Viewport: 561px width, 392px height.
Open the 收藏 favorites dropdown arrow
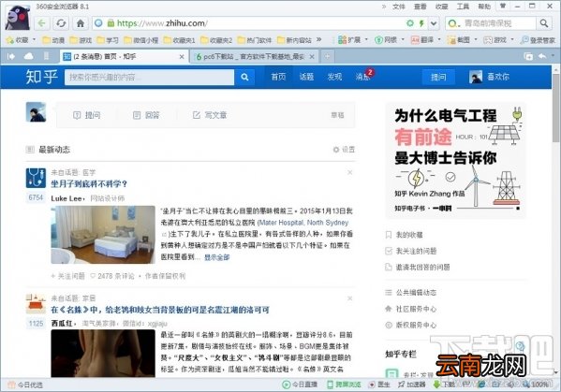(x=35, y=39)
